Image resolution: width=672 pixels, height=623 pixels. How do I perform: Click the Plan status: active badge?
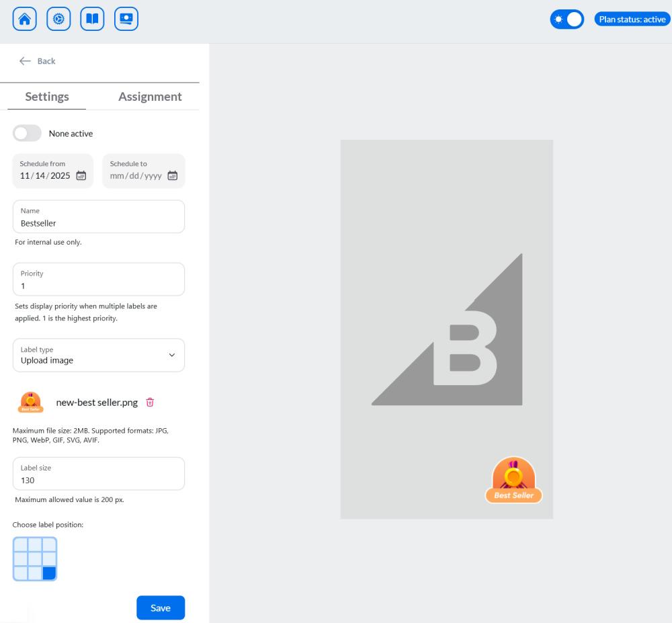pos(632,19)
